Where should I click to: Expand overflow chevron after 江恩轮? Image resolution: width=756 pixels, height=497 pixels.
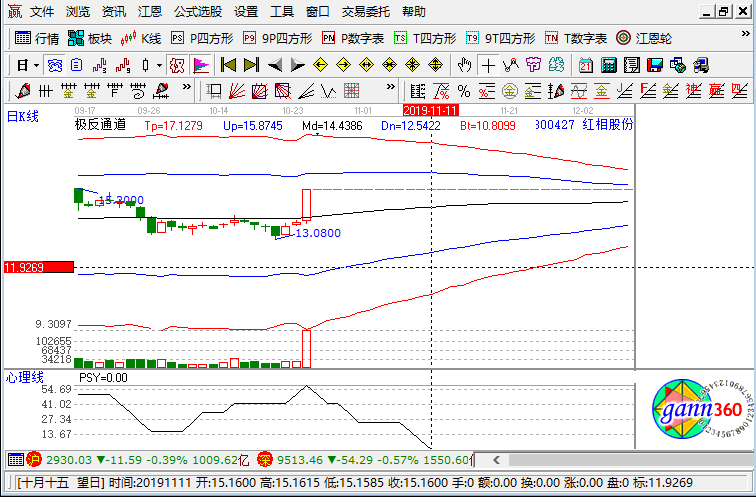(x=745, y=34)
